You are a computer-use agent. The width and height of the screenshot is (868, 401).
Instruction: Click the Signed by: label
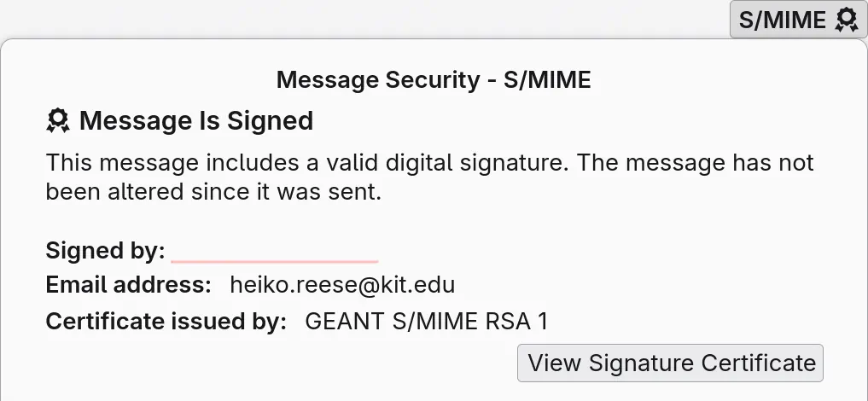pyautogui.click(x=105, y=251)
